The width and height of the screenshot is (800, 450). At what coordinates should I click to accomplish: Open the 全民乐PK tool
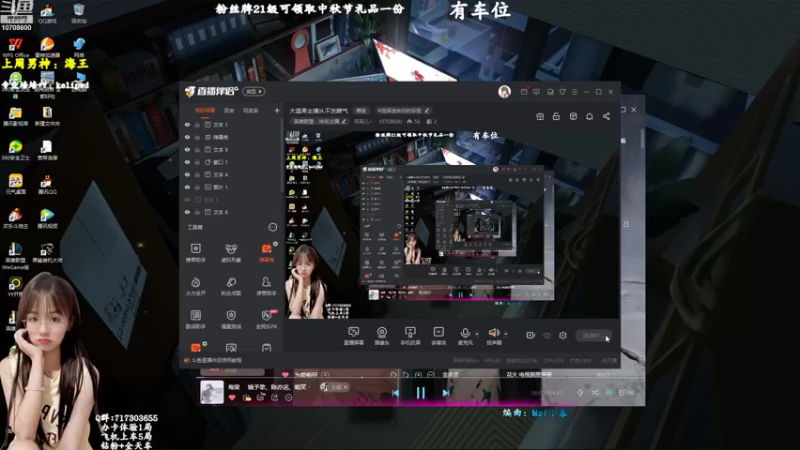266,319
